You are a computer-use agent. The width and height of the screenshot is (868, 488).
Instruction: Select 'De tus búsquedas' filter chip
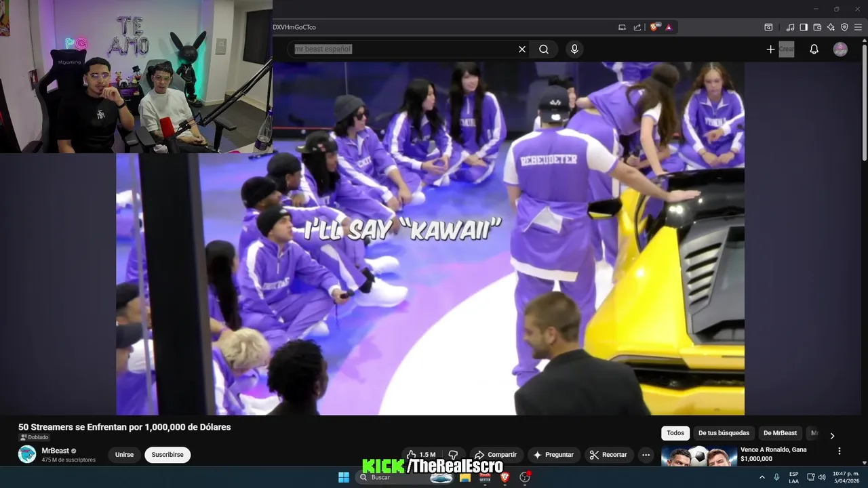click(x=724, y=433)
